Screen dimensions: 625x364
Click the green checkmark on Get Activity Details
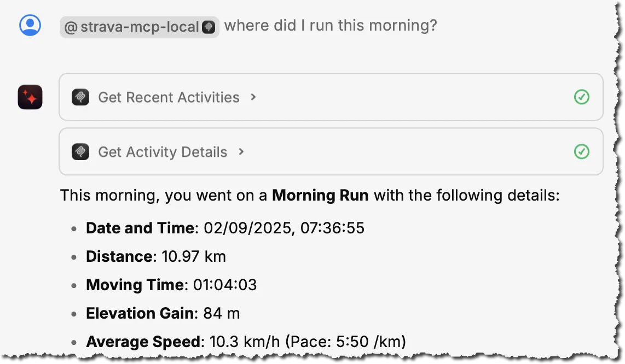581,151
